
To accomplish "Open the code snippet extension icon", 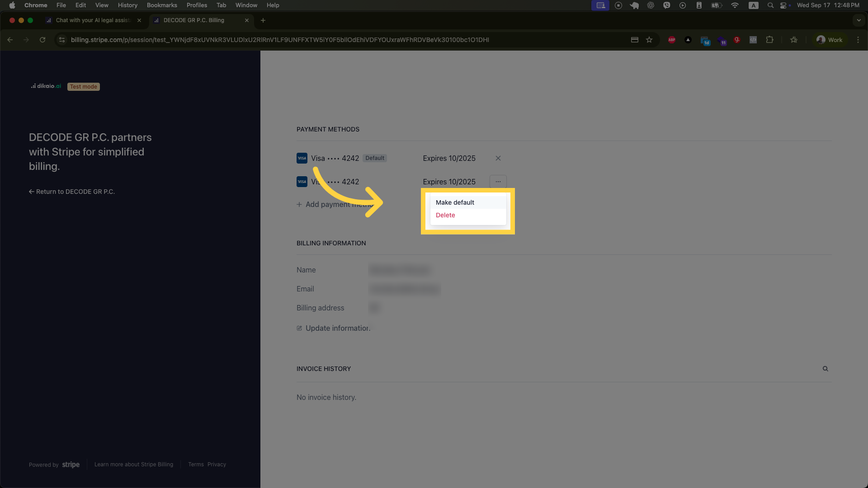I will click(753, 40).
